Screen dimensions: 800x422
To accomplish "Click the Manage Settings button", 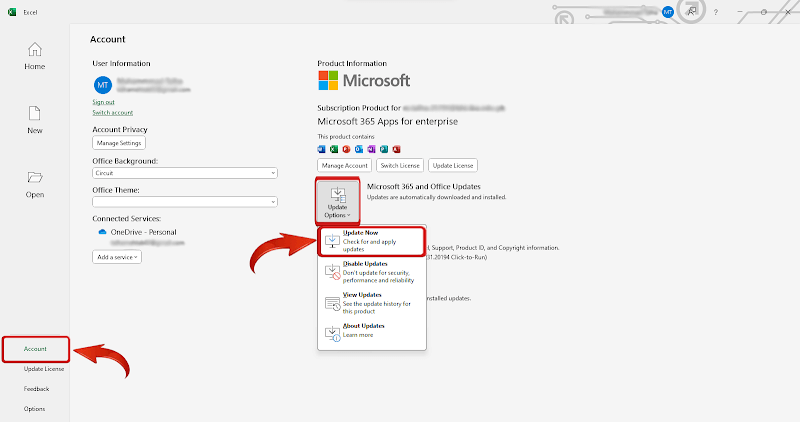I will tap(119, 143).
